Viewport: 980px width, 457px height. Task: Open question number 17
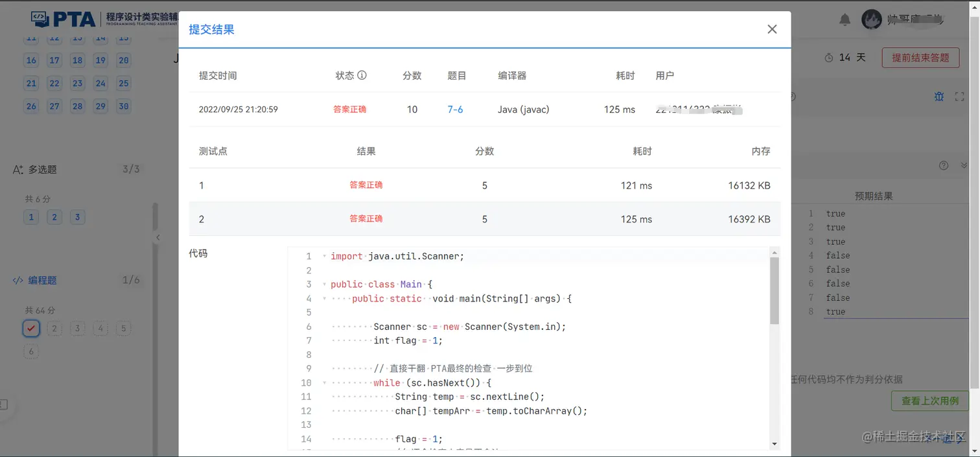tap(54, 60)
